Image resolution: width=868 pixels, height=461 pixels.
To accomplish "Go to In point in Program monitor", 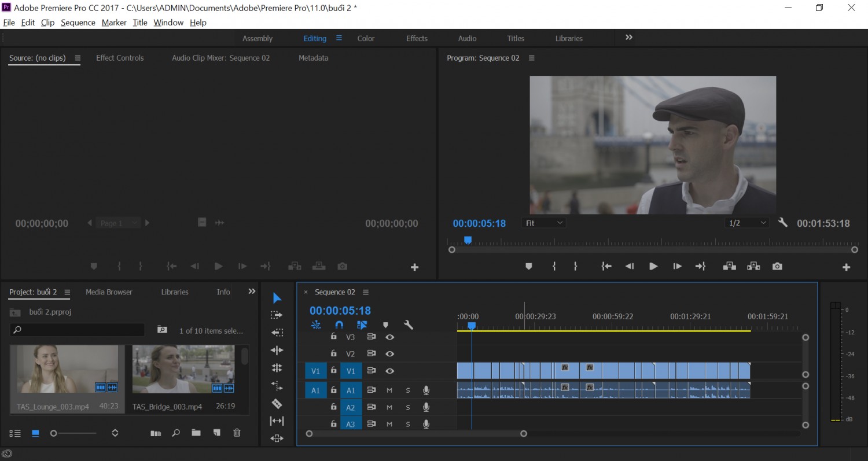I will 606,266.
